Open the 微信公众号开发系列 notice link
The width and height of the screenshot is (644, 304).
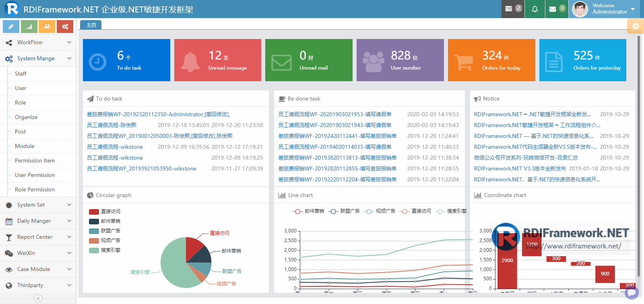pos(526,158)
